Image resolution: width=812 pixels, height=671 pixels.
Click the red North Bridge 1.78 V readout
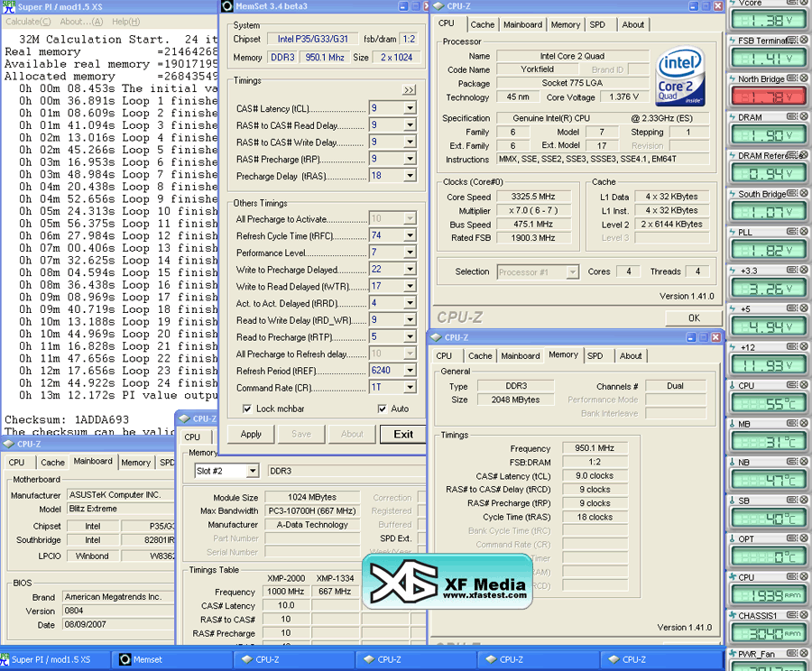pyautogui.click(x=769, y=97)
